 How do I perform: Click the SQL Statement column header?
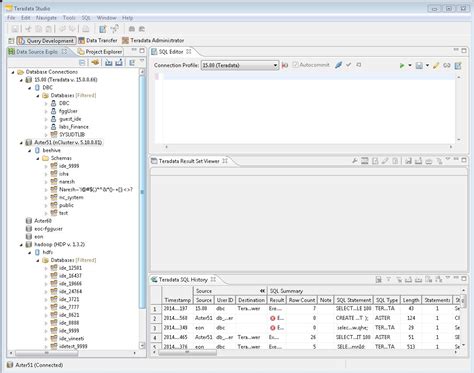coord(353,300)
